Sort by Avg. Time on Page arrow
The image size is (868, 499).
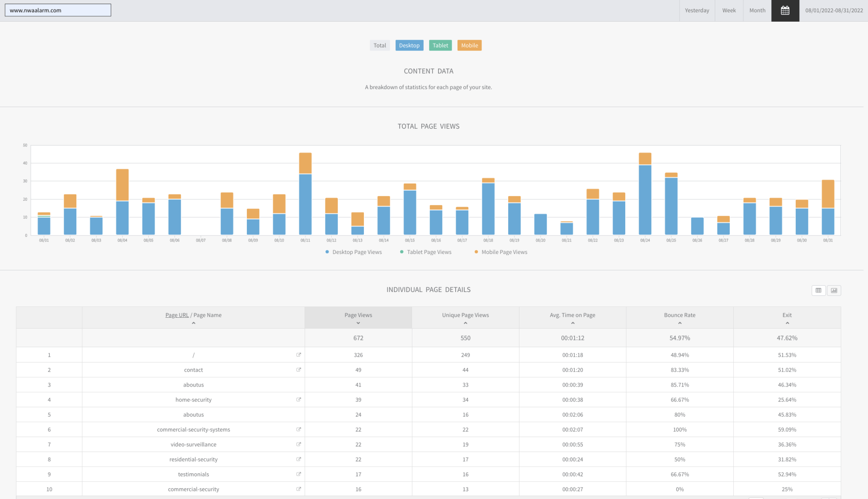point(572,323)
